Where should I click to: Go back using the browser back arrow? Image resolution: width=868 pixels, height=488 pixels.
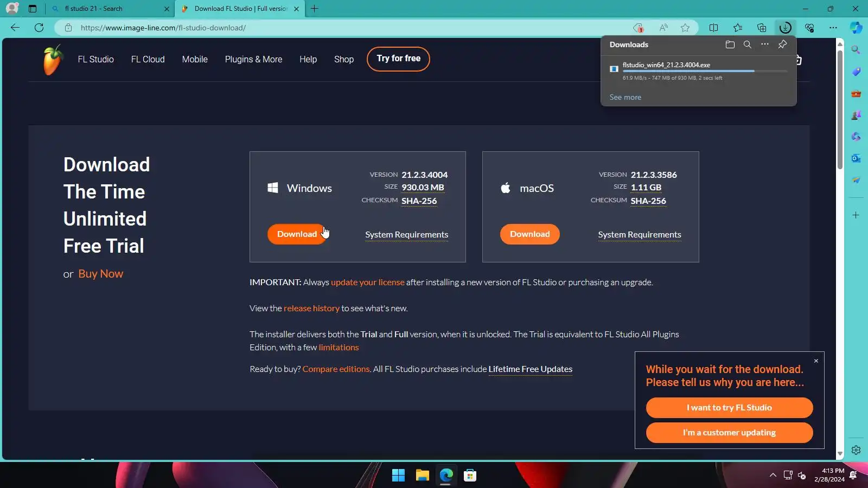15,28
